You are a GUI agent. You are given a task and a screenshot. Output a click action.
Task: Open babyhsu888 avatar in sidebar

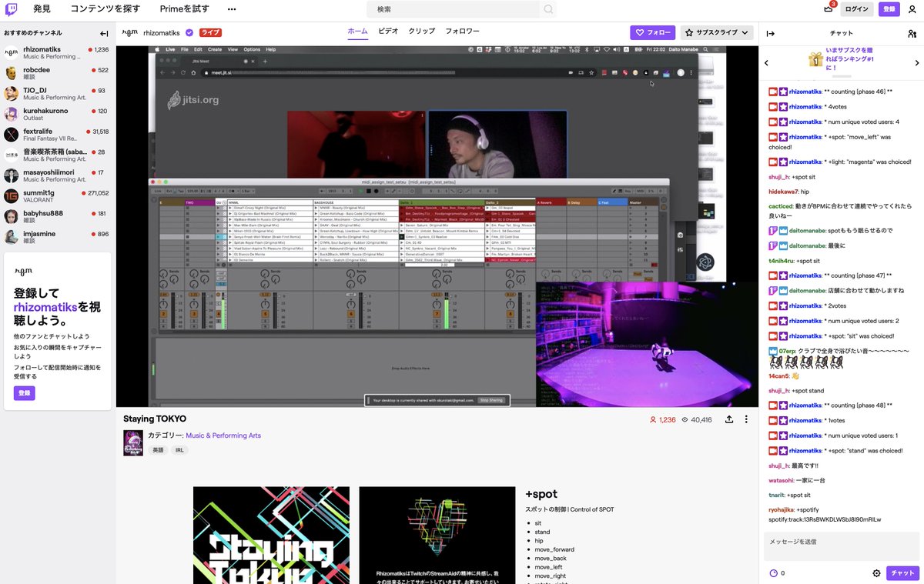(x=11, y=217)
